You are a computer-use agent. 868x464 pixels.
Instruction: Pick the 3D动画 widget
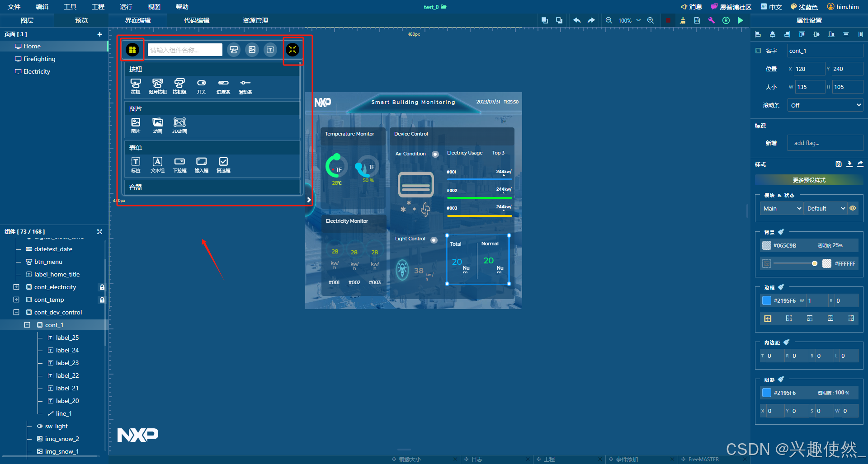(179, 125)
